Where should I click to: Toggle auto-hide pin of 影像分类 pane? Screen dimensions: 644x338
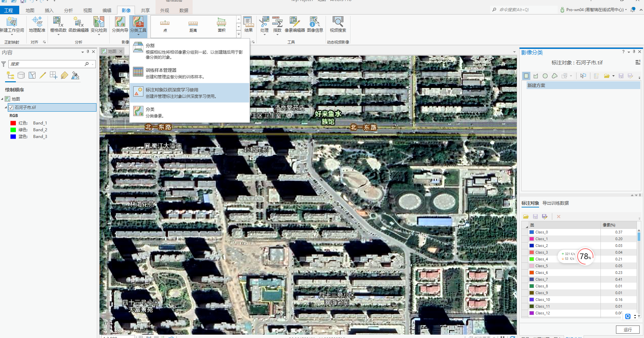634,52
